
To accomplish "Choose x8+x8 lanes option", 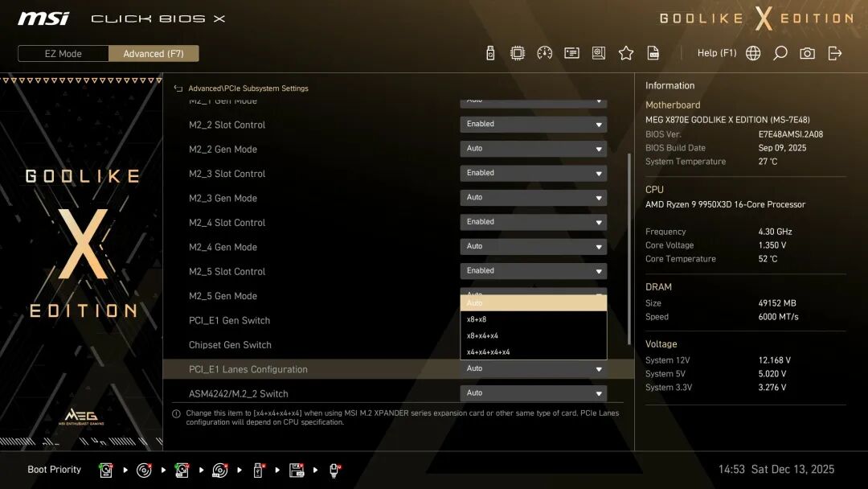I will pos(533,319).
